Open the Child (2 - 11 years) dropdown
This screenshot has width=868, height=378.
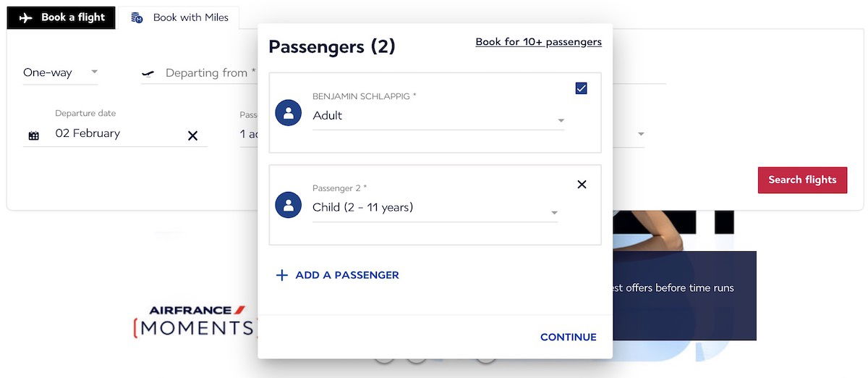435,208
